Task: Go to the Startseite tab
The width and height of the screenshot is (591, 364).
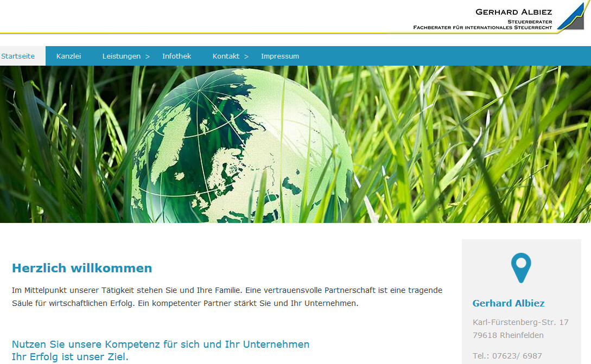Action: tap(18, 56)
